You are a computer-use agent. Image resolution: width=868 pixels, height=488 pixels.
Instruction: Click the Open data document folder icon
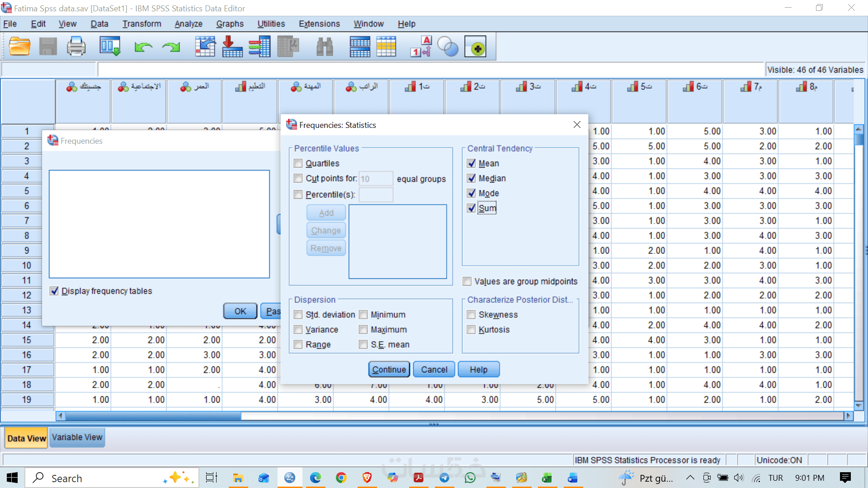point(19,47)
